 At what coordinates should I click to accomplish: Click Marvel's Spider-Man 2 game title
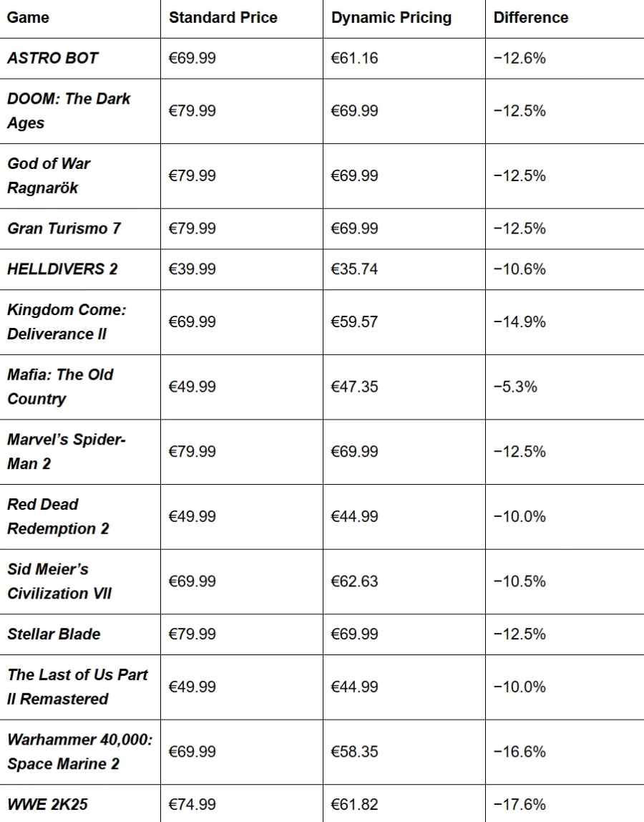pos(66,451)
